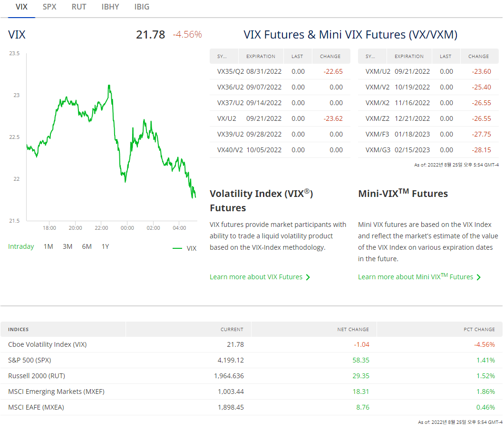Click the Mini-VIX Futures heading
Viewport: 504px width, 431px height.
pyautogui.click(x=403, y=193)
